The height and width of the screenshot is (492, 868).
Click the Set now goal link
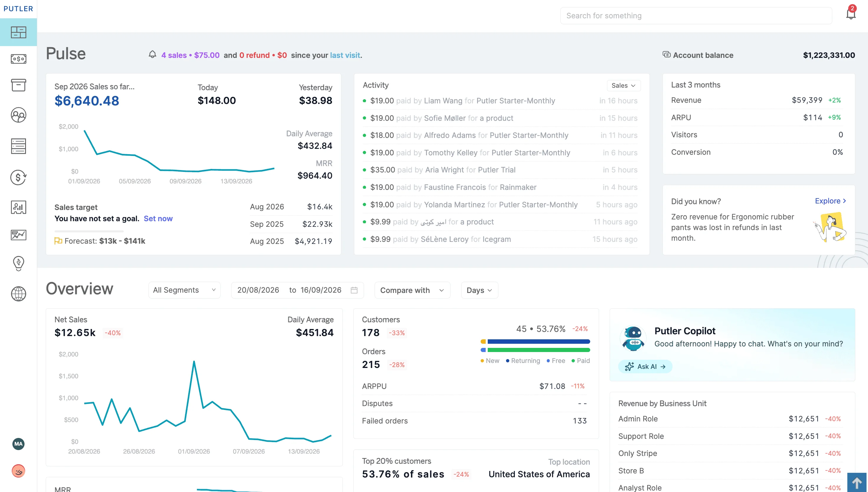[x=158, y=218]
